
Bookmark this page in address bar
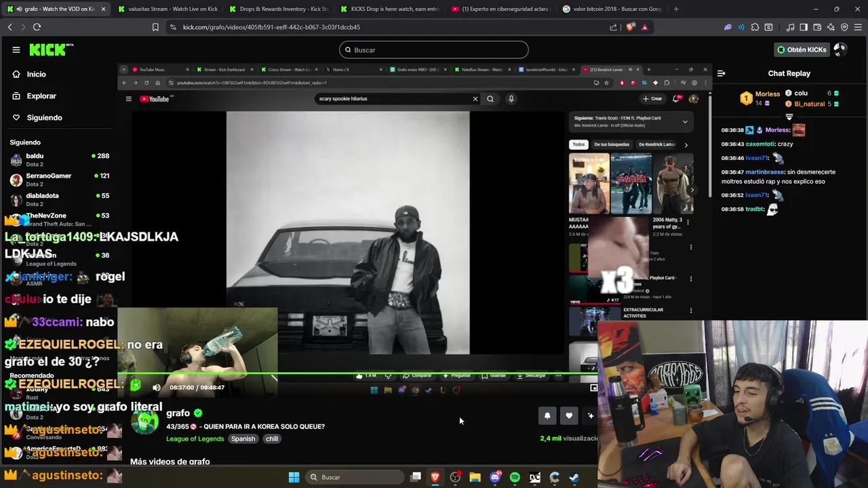155,27
